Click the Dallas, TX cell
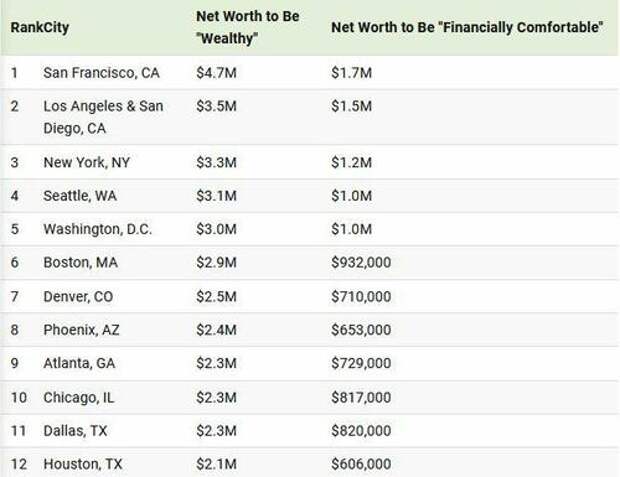The width and height of the screenshot is (620, 477). [75, 432]
